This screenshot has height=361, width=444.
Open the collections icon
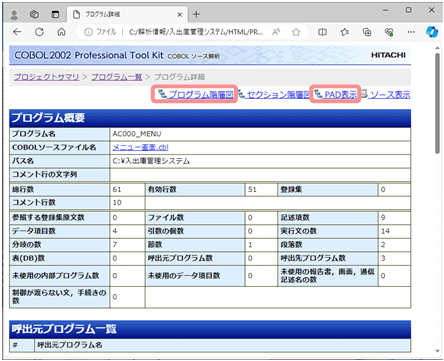tap(367, 32)
